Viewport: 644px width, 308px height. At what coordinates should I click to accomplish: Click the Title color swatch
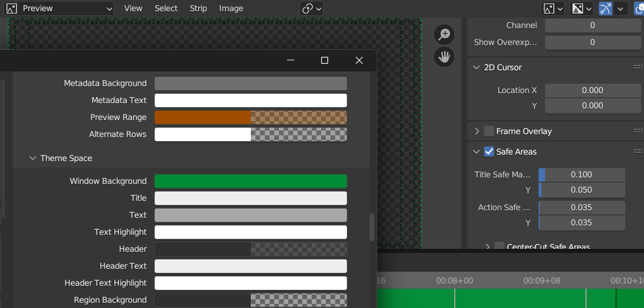tap(251, 198)
